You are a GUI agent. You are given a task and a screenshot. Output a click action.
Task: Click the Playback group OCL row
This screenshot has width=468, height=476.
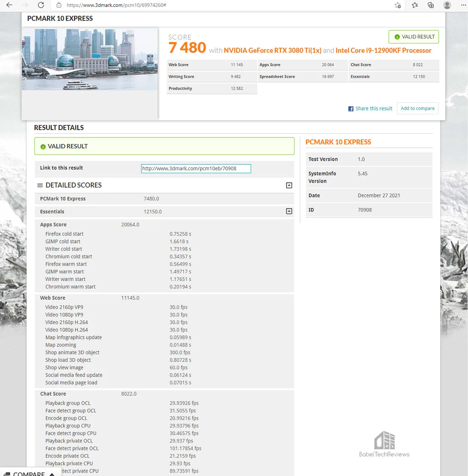pos(164,403)
